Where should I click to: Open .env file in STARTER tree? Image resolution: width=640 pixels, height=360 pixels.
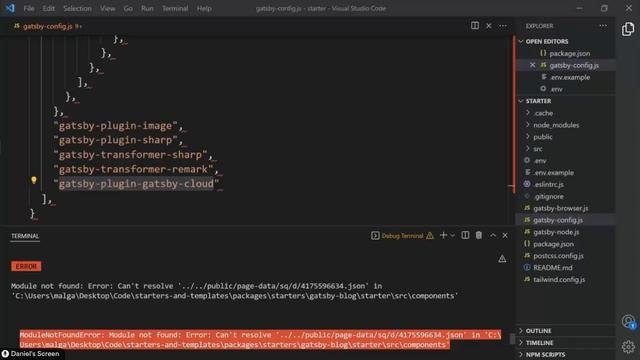click(540, 160)
